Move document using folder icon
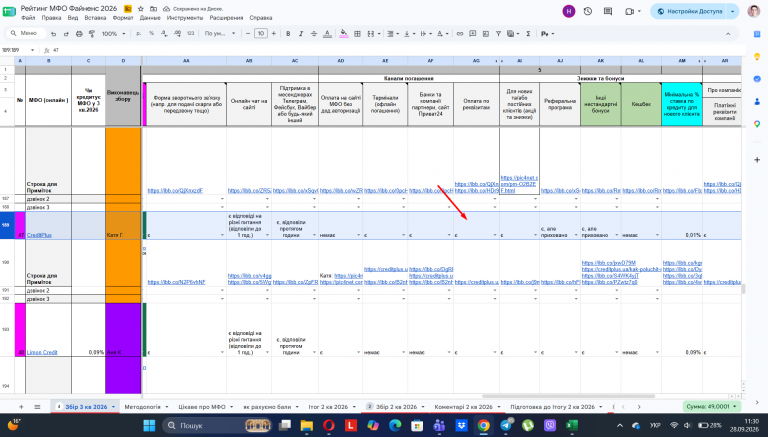Image resolution: width=768 pixels, height=437 pixels. (153, 9)
